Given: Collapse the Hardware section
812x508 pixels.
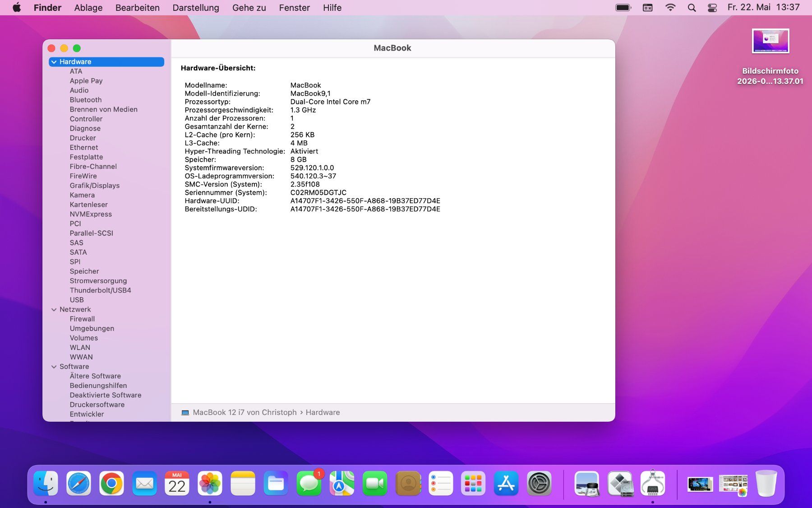Looking at the screenshot, I should 54,62.
